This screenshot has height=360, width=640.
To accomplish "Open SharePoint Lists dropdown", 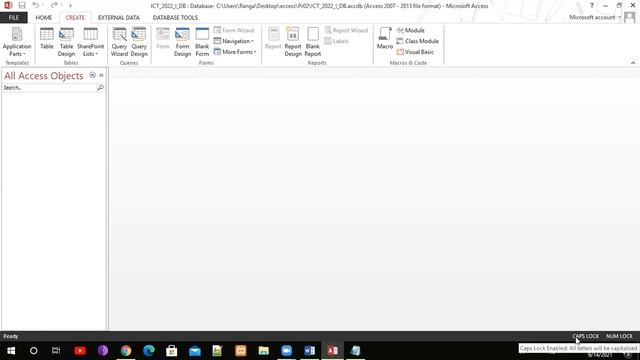I will 90,42.
